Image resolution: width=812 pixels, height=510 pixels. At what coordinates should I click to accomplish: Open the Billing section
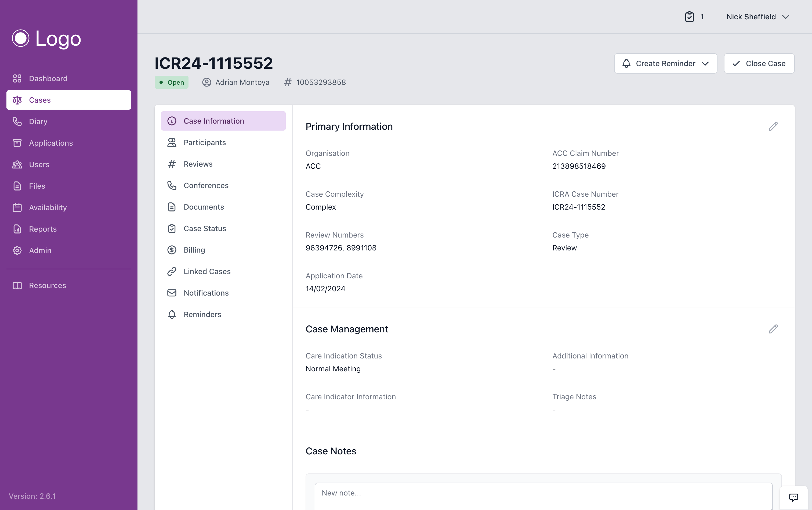point(194,250)
